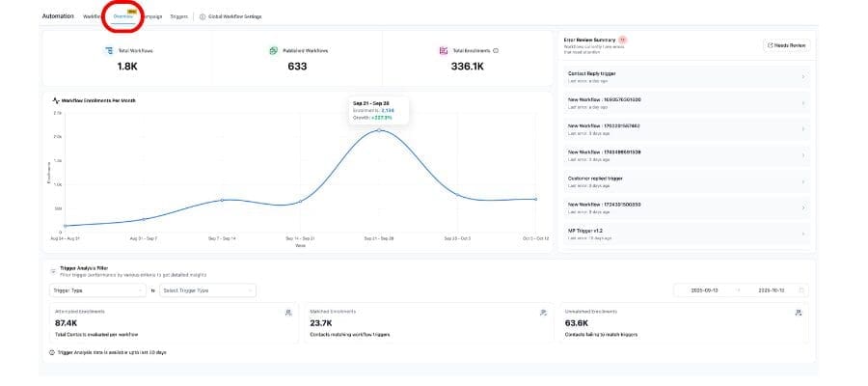Screen dimensions: 868x386
Task: Open the Trigger Type dropdown
Action: 97,289
